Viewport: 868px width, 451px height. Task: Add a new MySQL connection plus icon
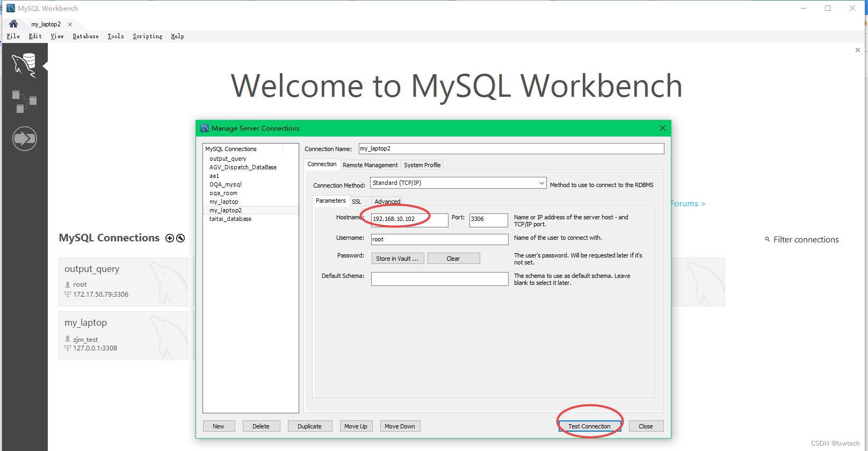(x=170, y=238)
